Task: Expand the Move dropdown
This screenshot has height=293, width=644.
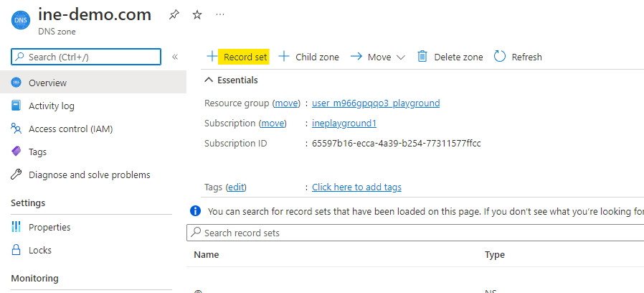Action: point(377,57)
